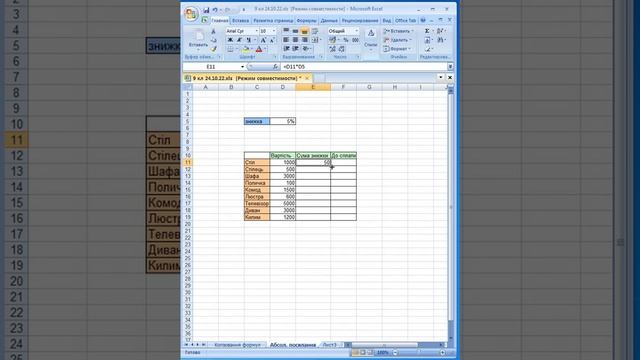Open text orientation options
Viewport: 640px width, 360px height.
tap(306, 49)
